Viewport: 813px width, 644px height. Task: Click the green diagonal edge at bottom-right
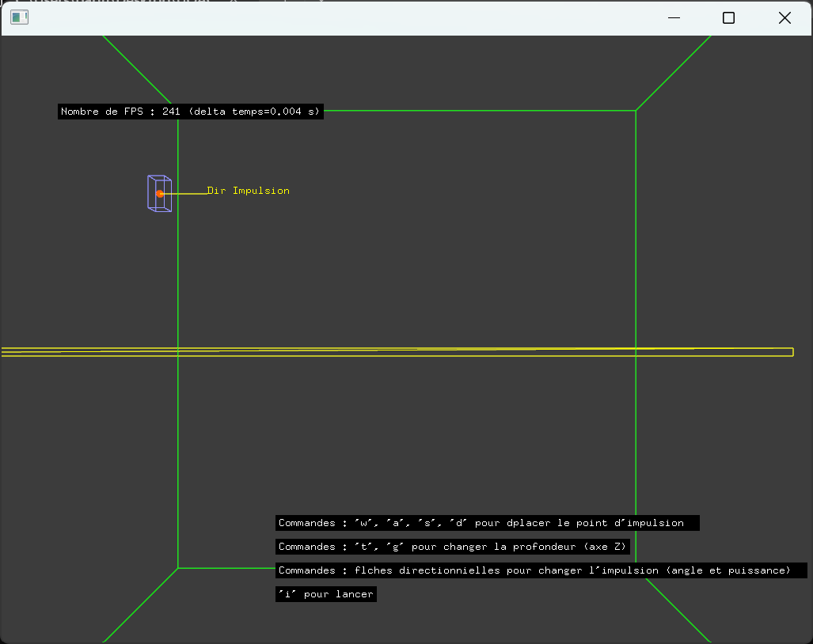(678, 610)
